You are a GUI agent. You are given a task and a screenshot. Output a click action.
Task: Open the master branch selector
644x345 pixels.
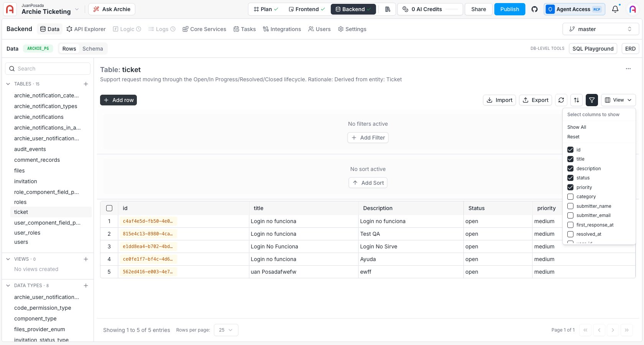pos(601,29)
